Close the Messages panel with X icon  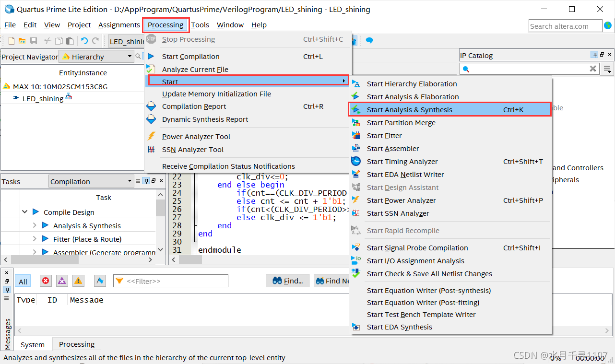[x=7, y=272]
